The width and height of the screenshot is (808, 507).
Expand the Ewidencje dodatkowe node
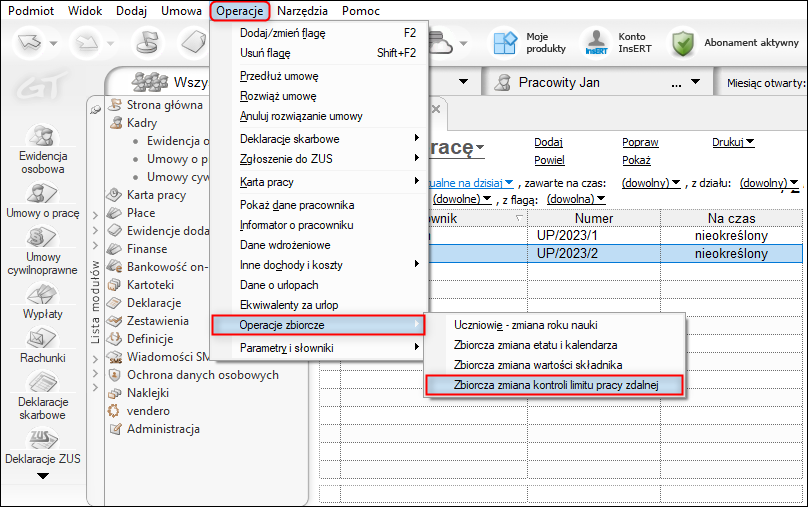pyautogui.click(x=96, y=231)
